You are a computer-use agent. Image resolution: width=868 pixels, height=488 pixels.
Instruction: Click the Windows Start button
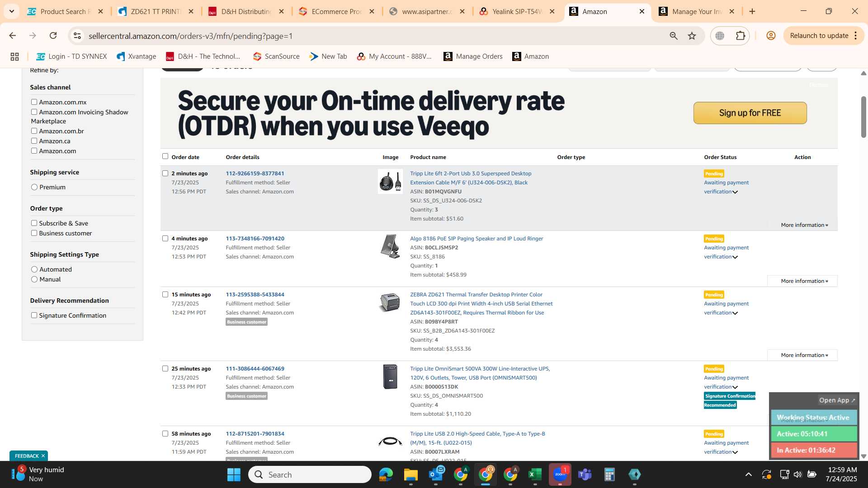[x=234, y=474]
